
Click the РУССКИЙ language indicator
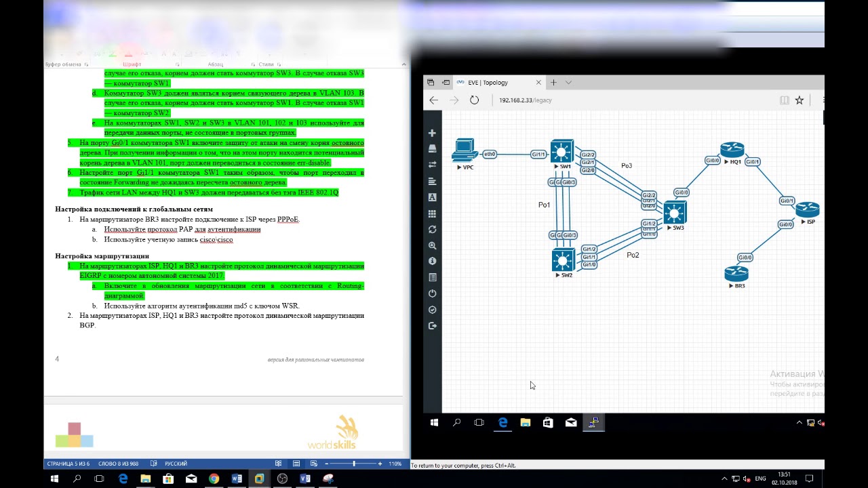pyautogui.click(x=176, y=464)
